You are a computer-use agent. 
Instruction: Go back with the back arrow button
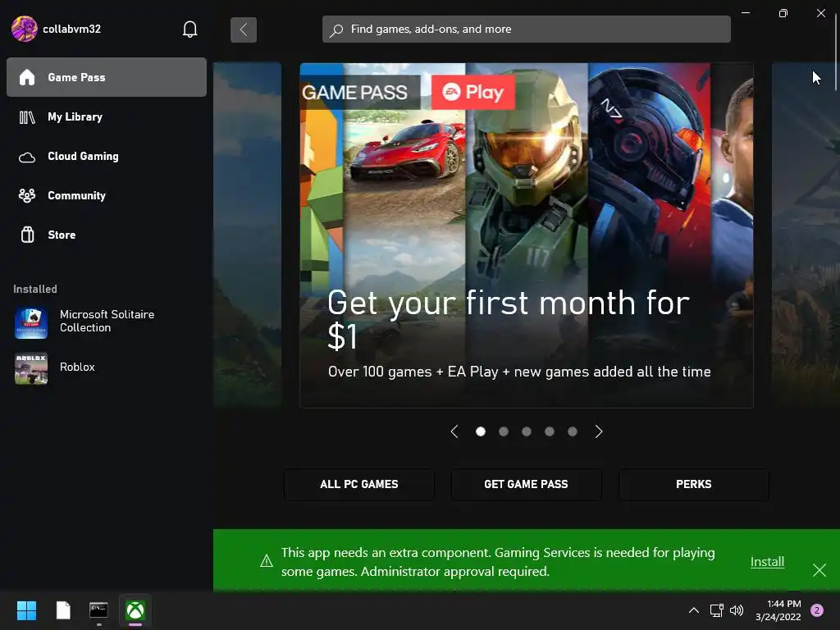click(243, 30)
